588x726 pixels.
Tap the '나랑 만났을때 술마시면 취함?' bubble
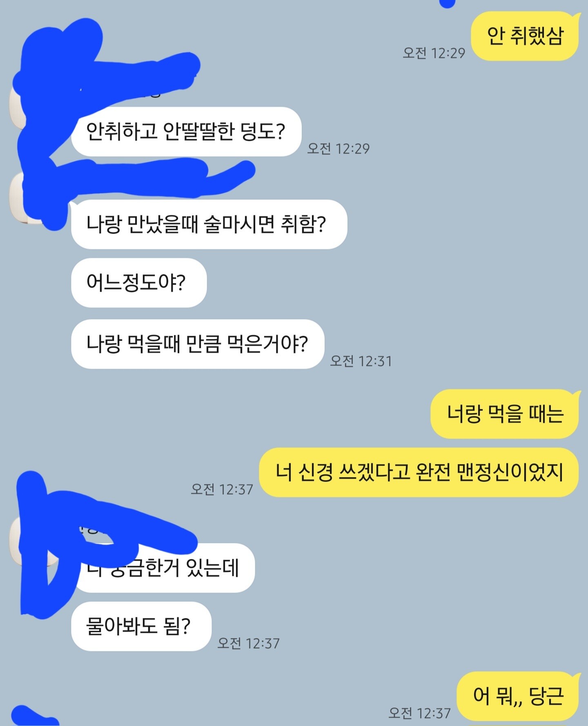click(x=209, y=224)
